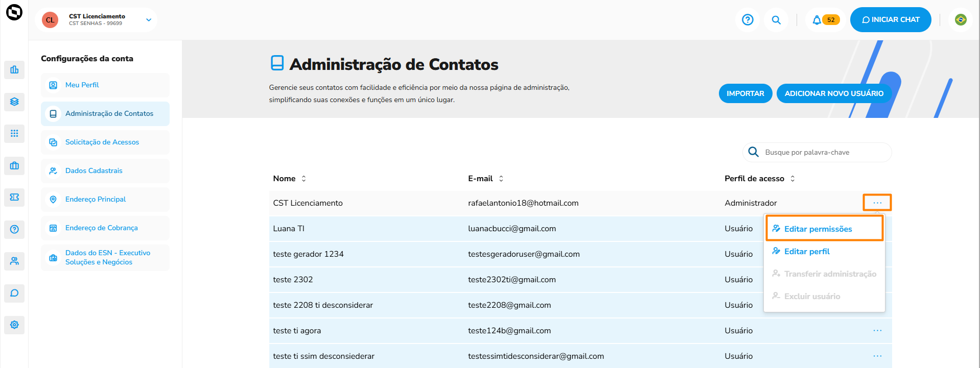
Task: Expand the CST Licenciamento account dropdown
Action: 149,20
